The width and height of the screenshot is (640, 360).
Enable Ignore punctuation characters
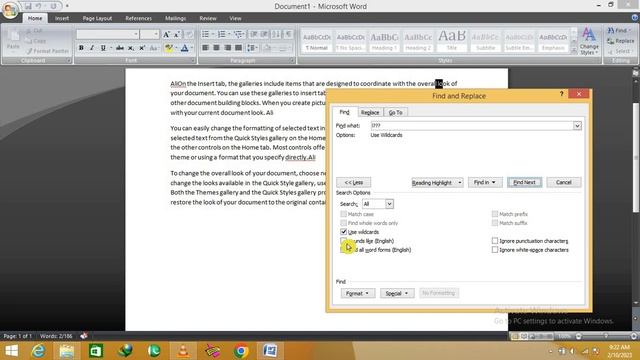[x=495, y=241]
